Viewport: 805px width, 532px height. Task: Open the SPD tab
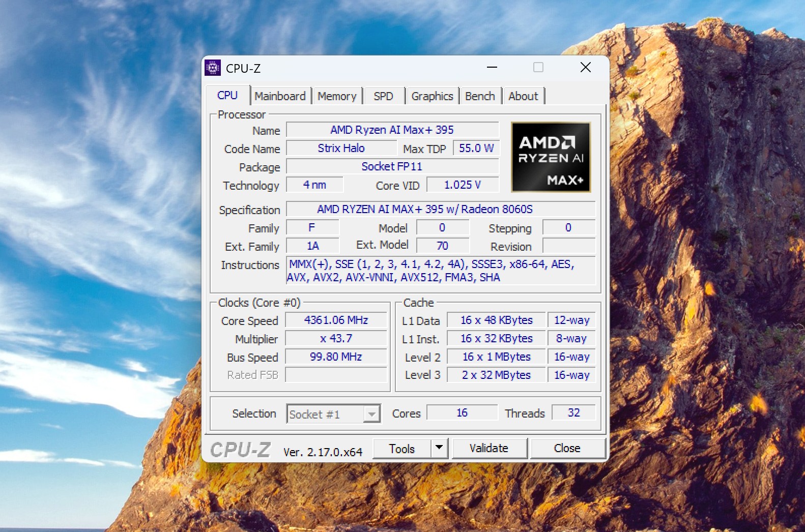[383, 96]
